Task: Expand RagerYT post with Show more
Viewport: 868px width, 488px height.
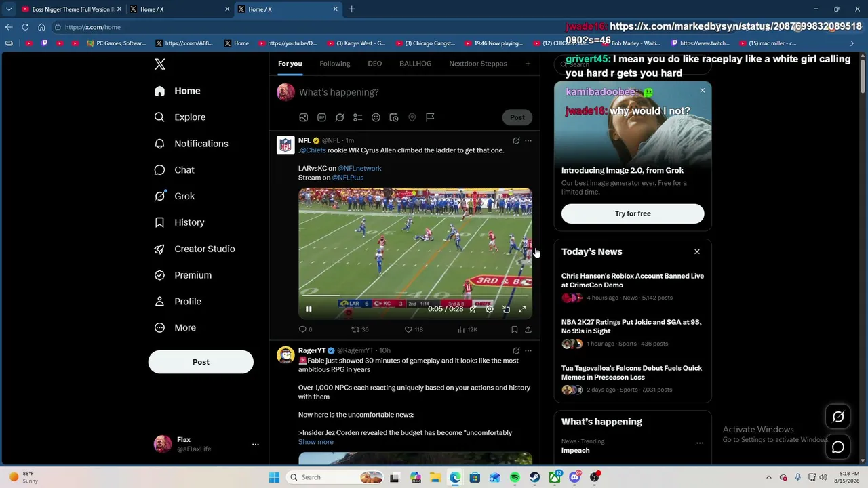Action: pyautogui.click(x=316, y=442)
